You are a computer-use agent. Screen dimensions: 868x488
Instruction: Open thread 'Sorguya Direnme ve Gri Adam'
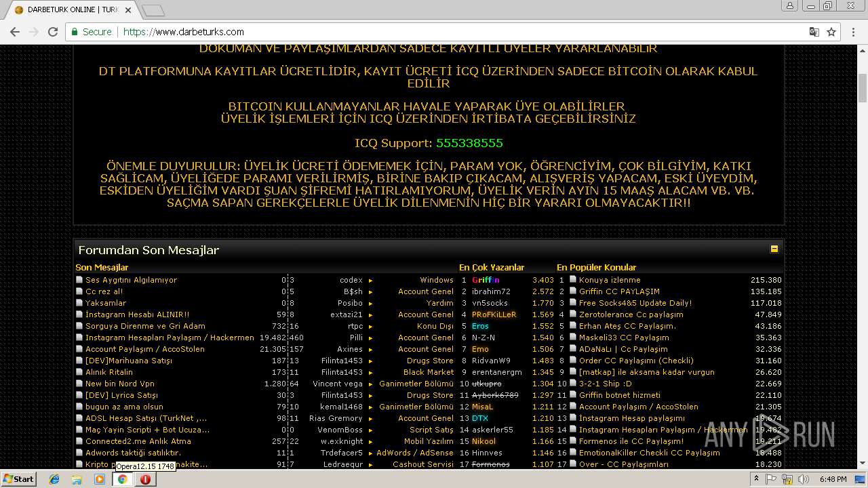coord(145,326)
